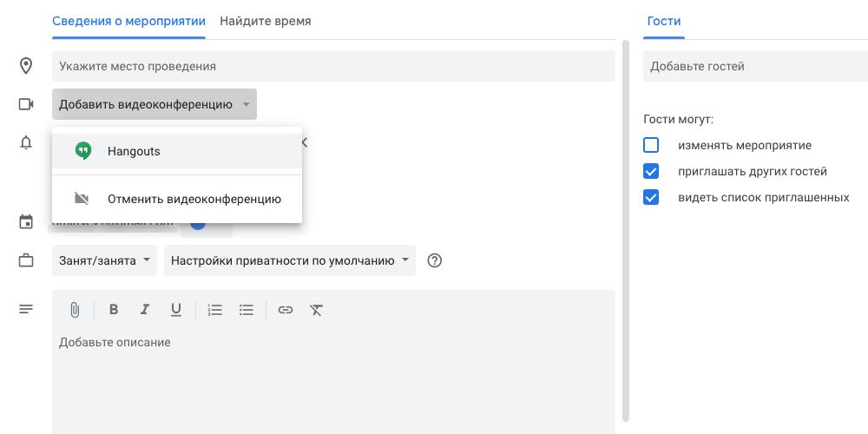Click the Добавьте описание text area
868x434 pixels.
click(334, 382)
